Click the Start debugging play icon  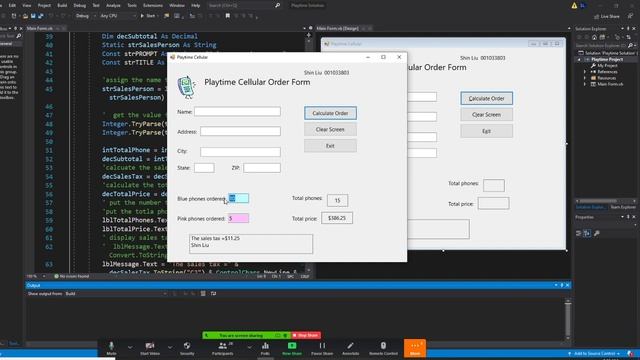tap(142, 16)
